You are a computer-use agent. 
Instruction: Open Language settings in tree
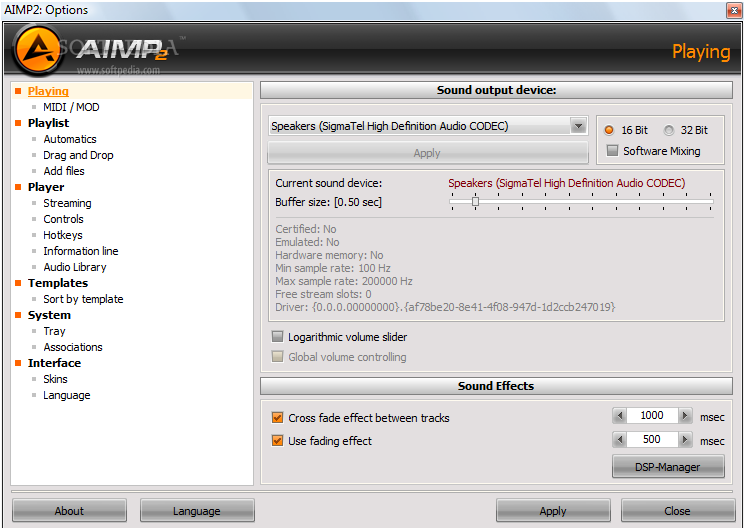67,395
